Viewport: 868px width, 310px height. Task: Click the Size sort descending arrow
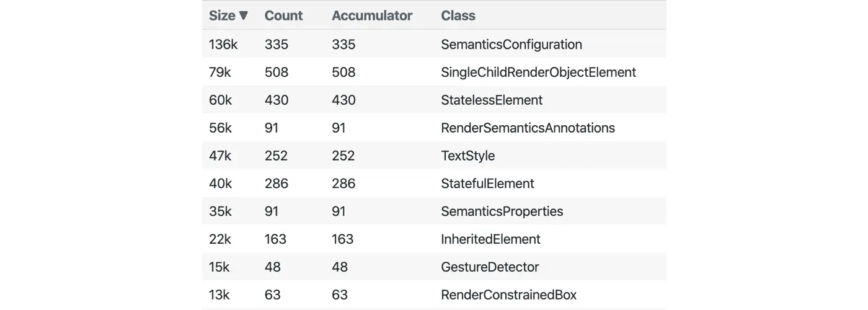point(244,16)
